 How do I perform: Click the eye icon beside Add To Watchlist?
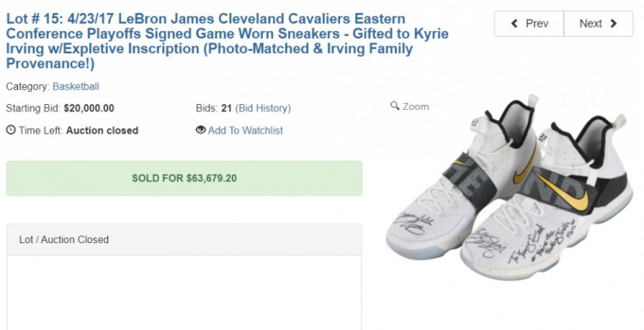point(200,130)
